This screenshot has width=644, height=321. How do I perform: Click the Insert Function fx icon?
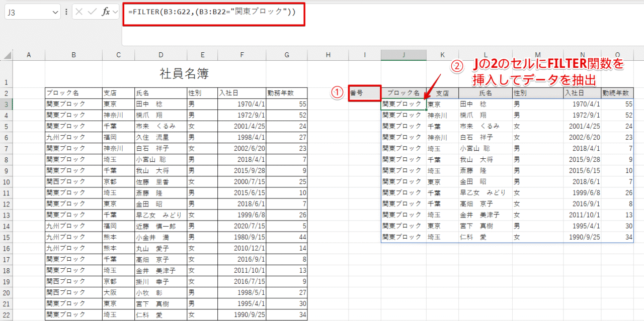pyautogui.click(x=105, y=12)
